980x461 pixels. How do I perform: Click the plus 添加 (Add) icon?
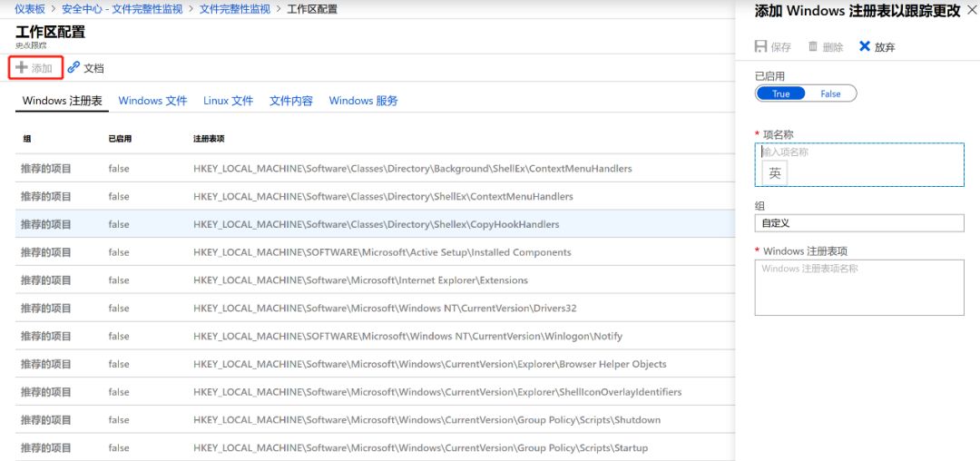pos(22,68)
